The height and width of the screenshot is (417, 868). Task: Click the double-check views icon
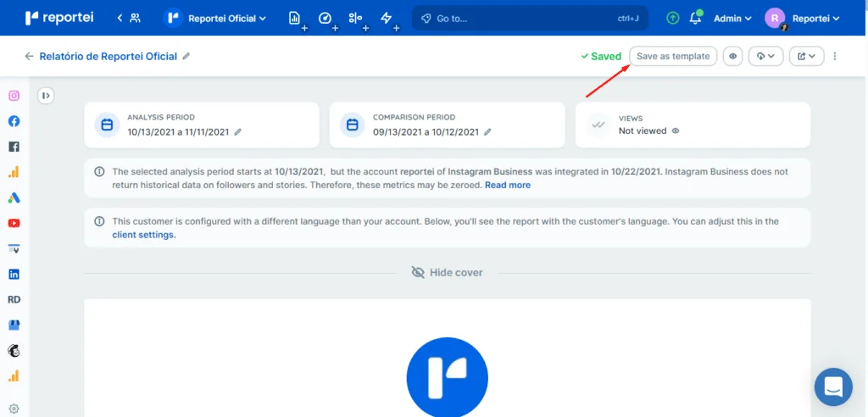(598, 125)
